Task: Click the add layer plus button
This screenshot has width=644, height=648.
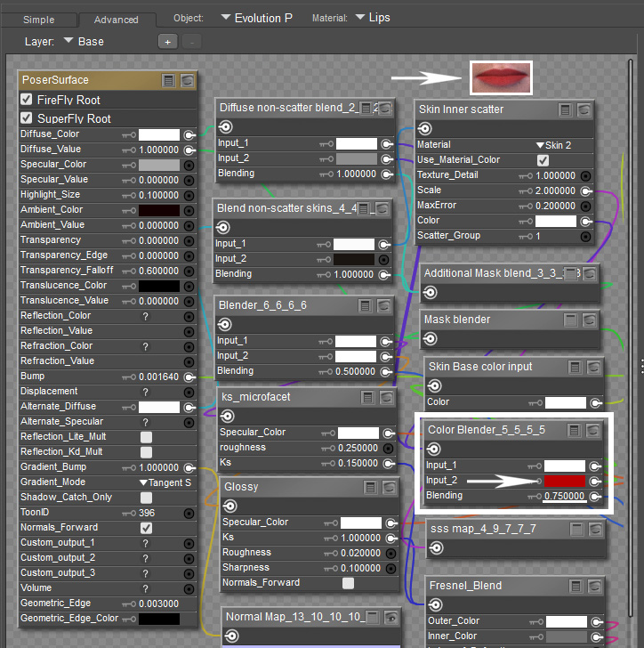Action: tap(166, 41)
